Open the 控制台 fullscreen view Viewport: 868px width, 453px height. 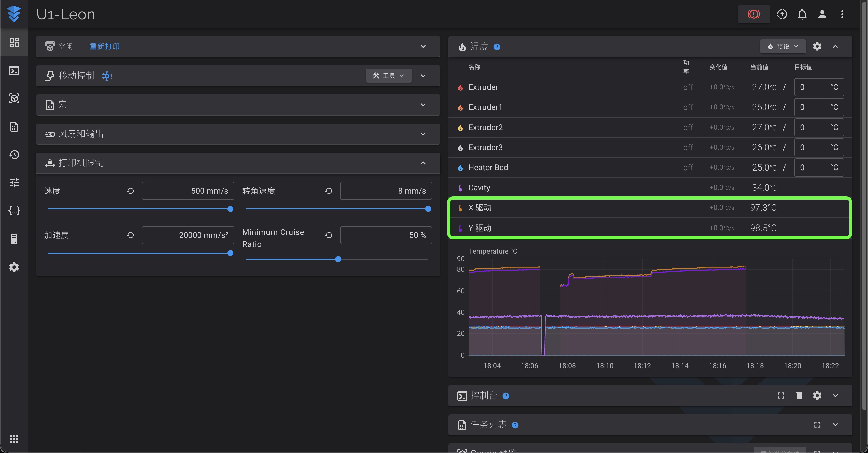(x=781, y=395)
